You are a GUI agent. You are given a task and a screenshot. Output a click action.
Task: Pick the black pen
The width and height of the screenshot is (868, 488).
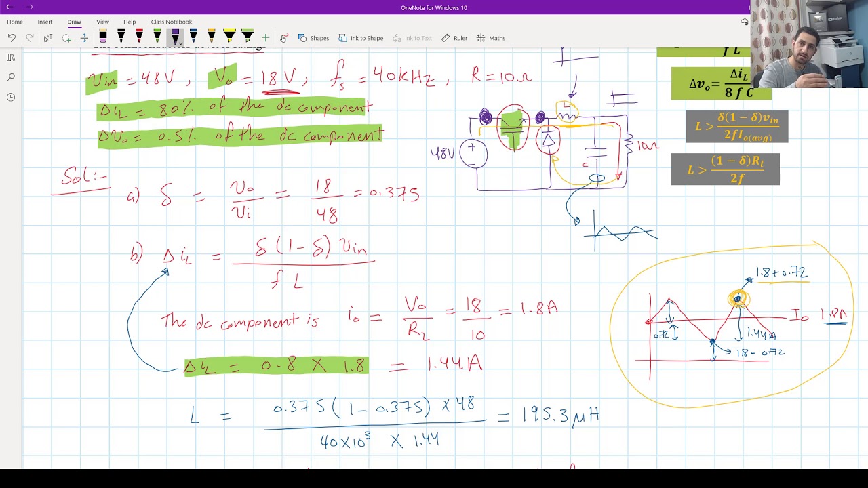tap(121, 37)
